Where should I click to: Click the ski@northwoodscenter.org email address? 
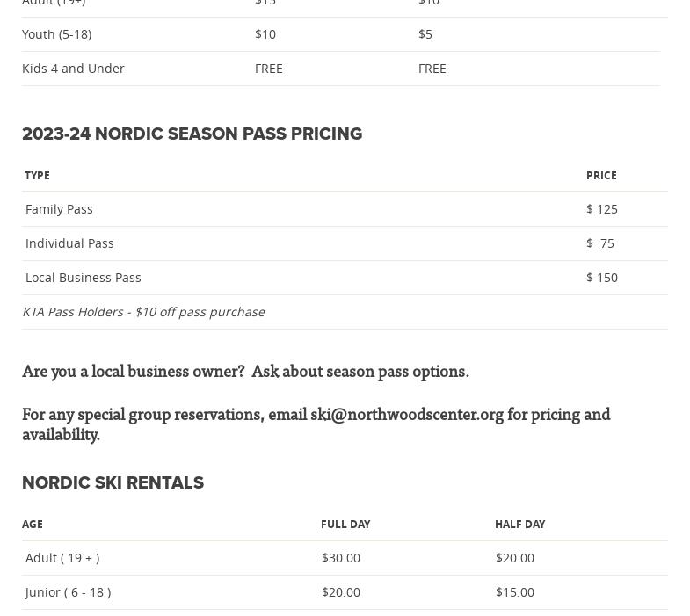coord(406,415)
